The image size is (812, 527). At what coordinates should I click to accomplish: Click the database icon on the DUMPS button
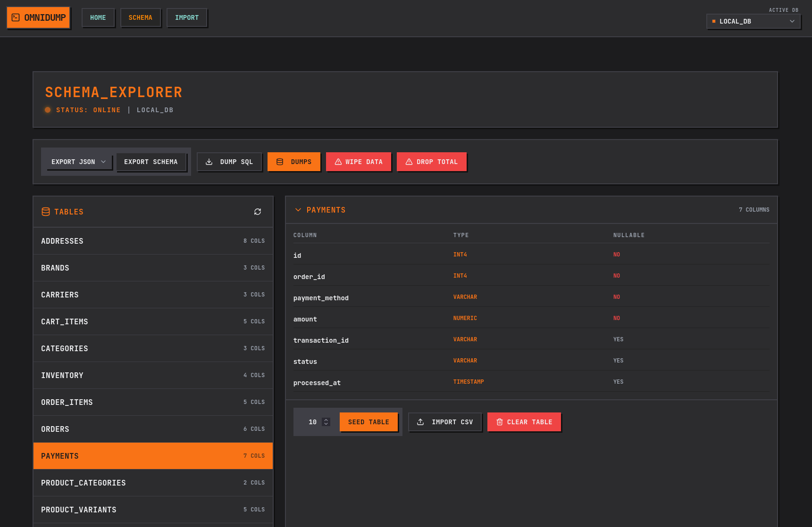(280, 162)
